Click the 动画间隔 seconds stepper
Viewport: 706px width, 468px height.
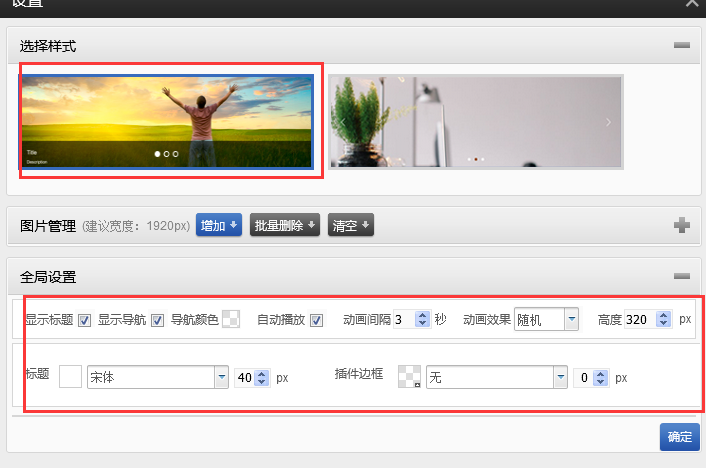[421, 320]
